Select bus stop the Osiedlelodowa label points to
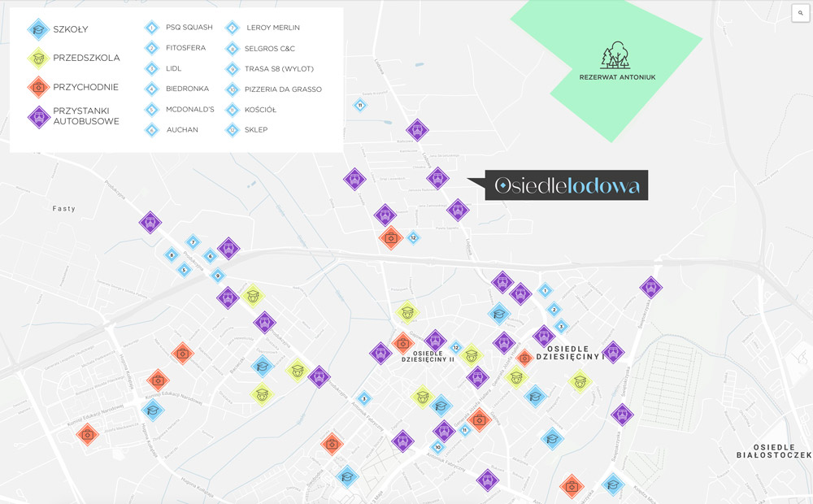Screen dimensions: 813x504 (x=437, y=178)
